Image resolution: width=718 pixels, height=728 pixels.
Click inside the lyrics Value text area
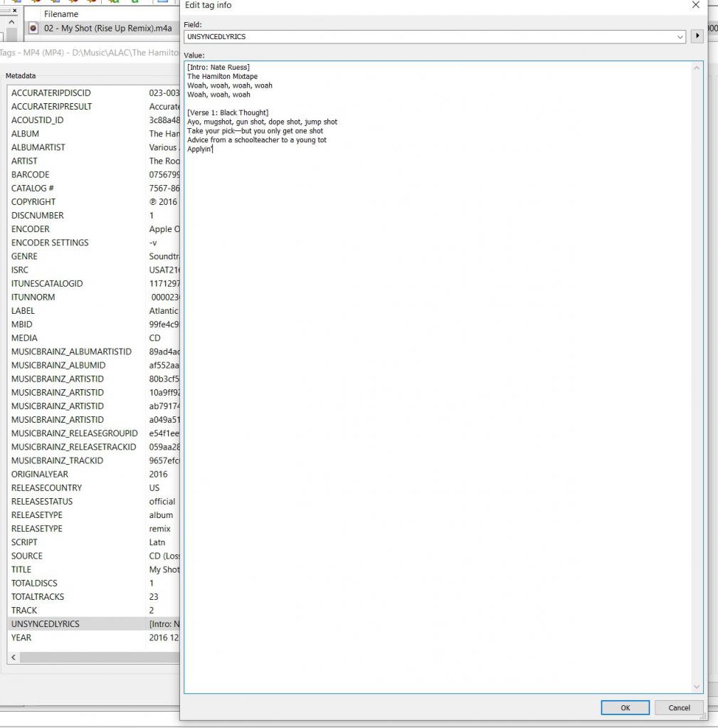coord(438,377)
